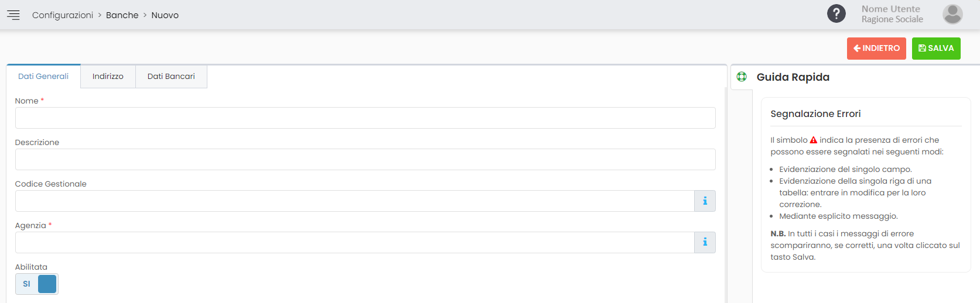Go back with the INDIETRO button
The width and height of the screenshot is (980, 303).
pos(876,49)
